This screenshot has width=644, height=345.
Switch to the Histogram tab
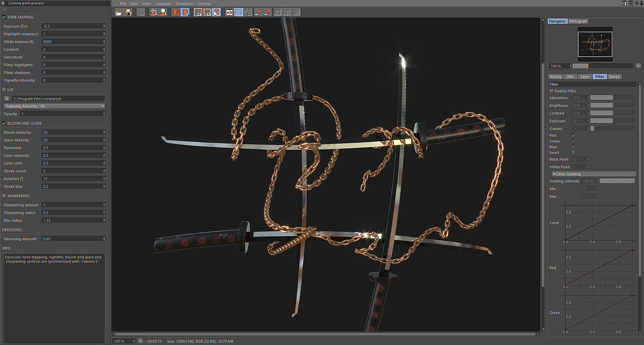578,21
